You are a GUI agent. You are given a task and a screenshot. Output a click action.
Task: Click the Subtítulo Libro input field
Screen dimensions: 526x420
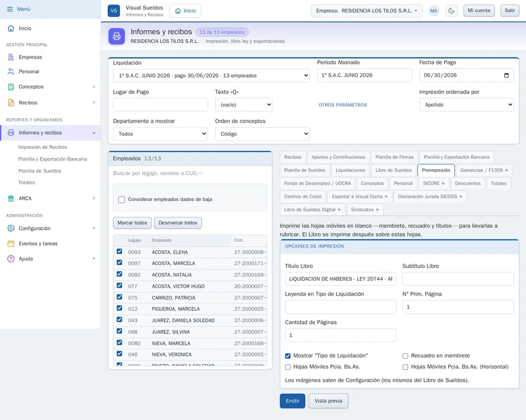458,279
